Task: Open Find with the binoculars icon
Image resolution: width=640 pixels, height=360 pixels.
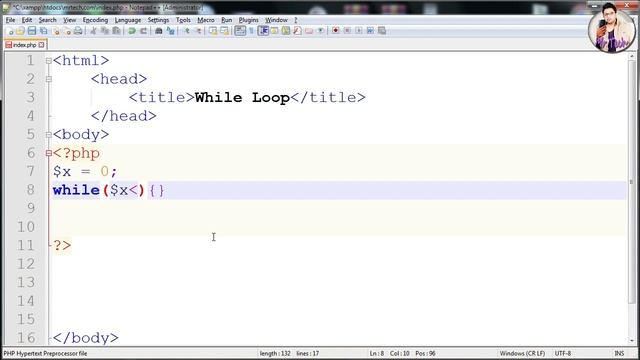Action: coord(159,31)
